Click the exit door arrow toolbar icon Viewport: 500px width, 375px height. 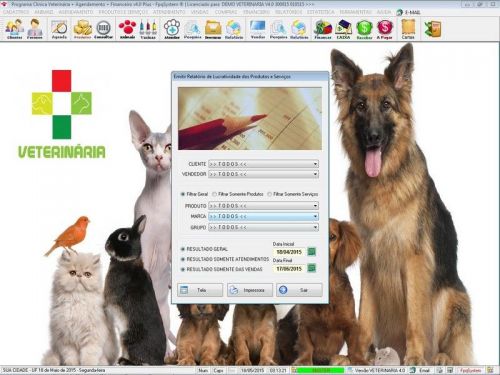[x=433, y=29]
